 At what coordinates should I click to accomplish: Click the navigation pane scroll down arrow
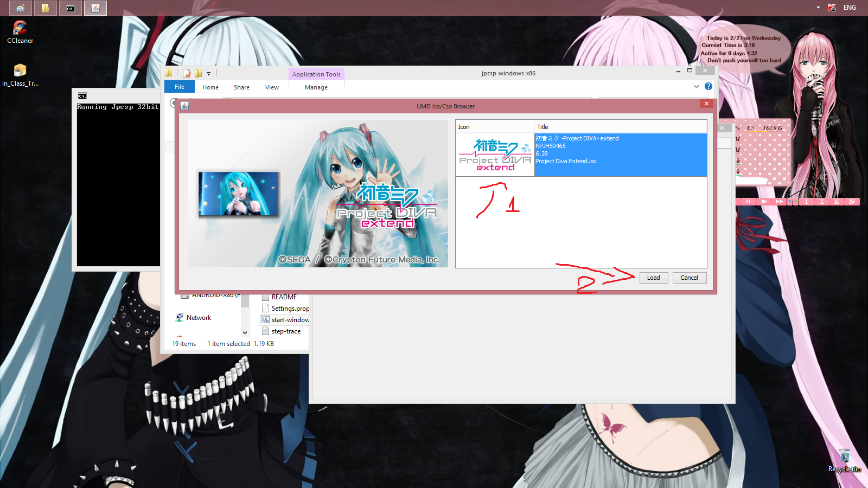(245, 333)
